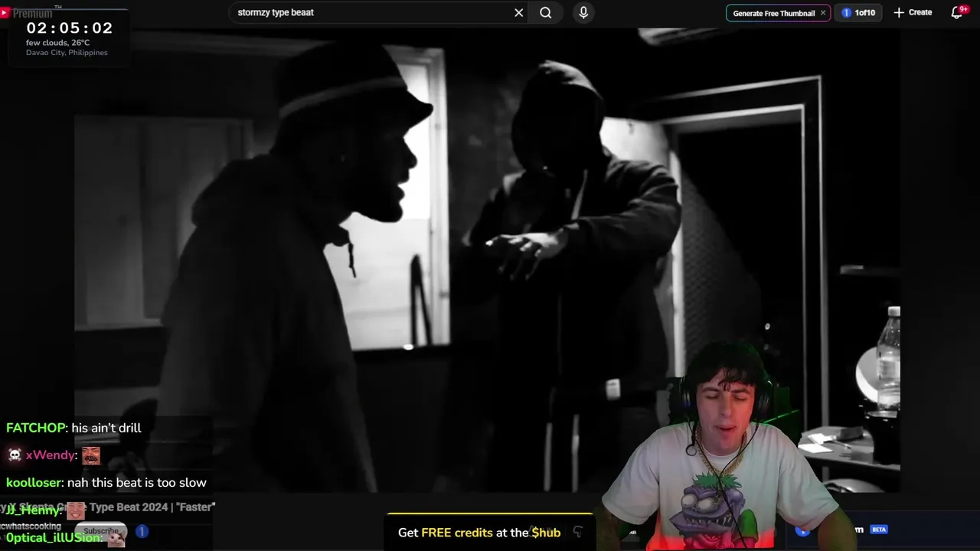Image resolution: width=980 pixels, height=551 pixels.
Task: Click the black-and-white video player
Action: 487,260
